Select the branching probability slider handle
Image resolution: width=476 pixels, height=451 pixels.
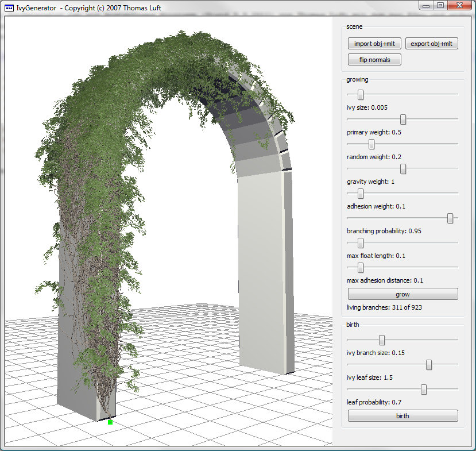pos(450,218)
